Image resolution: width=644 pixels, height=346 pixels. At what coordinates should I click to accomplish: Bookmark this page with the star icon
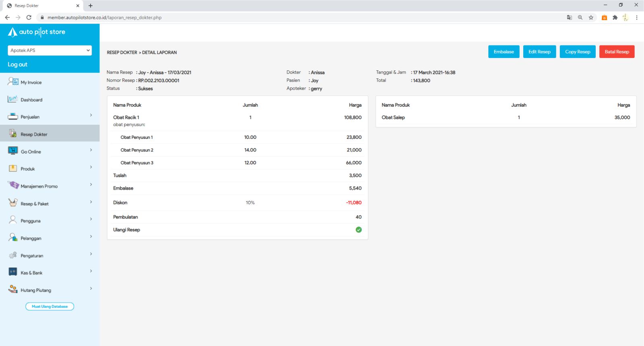591,17
